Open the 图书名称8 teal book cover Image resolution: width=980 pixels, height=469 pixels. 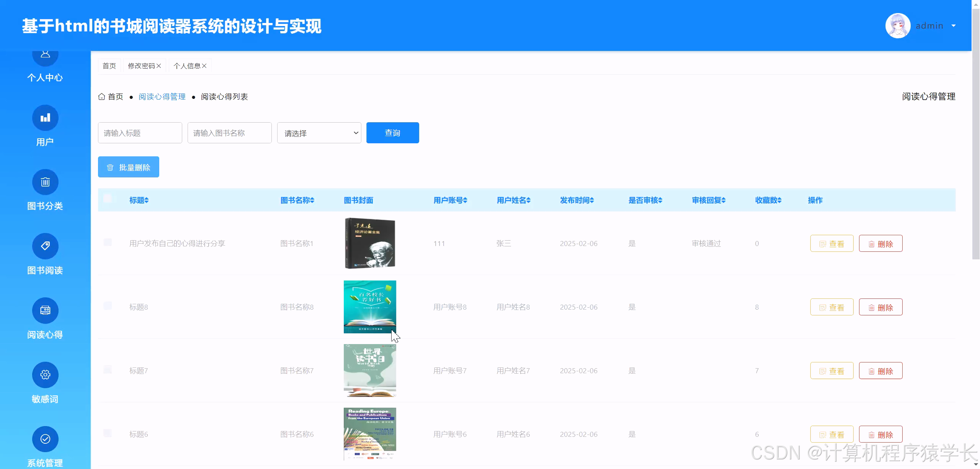click(370, 307)
